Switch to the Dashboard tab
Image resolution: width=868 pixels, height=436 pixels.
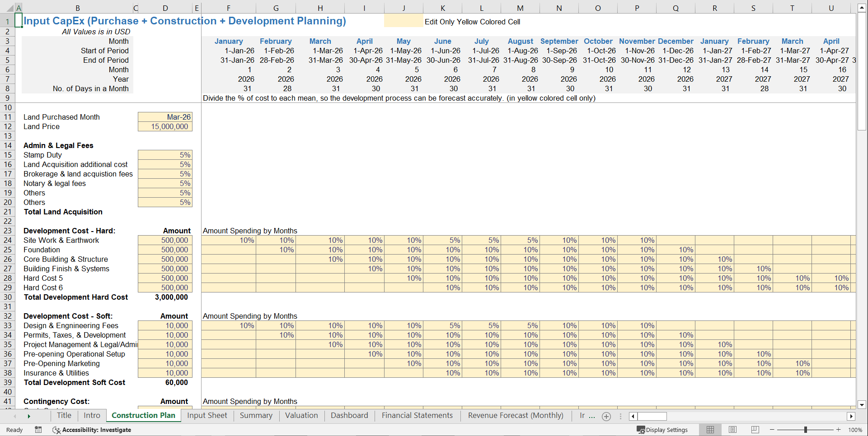pyautogui.click(x=349, y=416)
